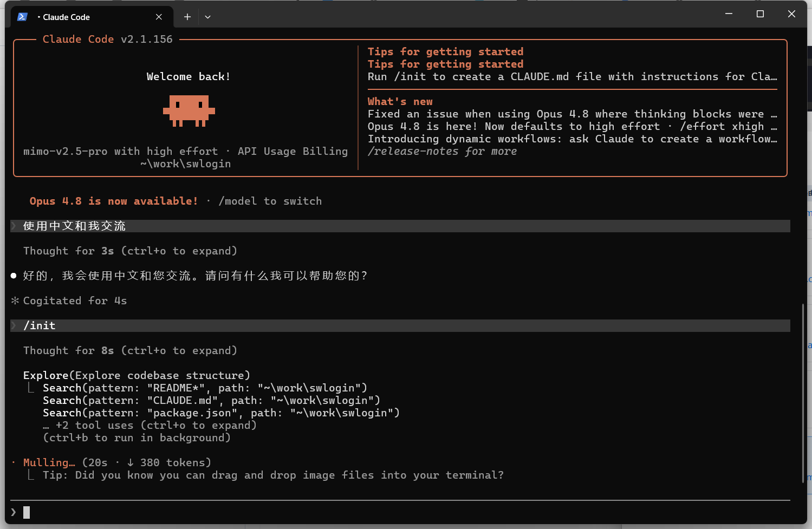Minimize the terminal window
Viewport: 812px width, 529px height.
(x=729, y=14)
